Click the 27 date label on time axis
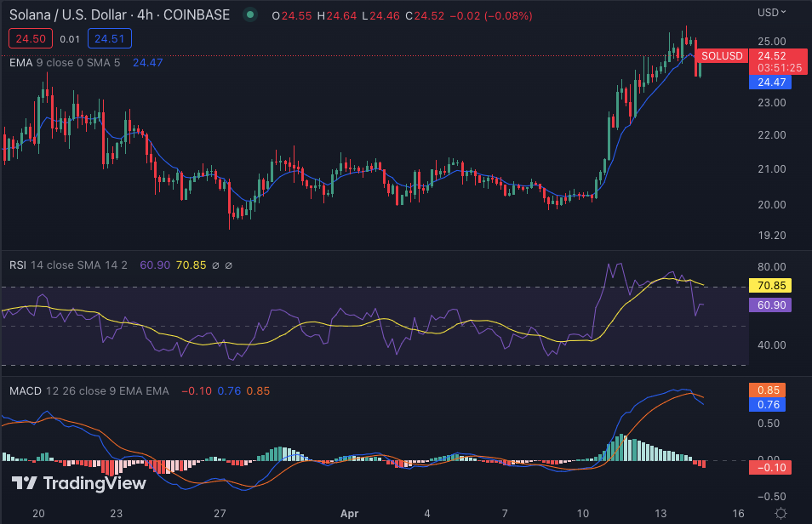The width and height of the screenshot is (812, 524). point(220,514)
